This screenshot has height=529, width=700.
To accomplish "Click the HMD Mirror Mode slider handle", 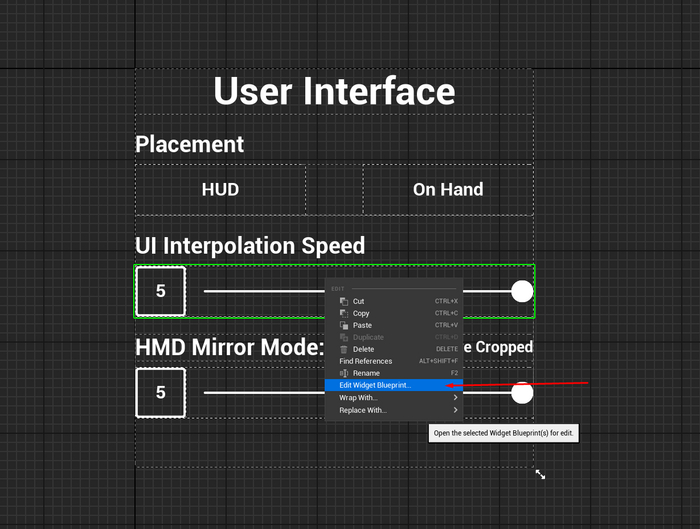I will point(522,393).
